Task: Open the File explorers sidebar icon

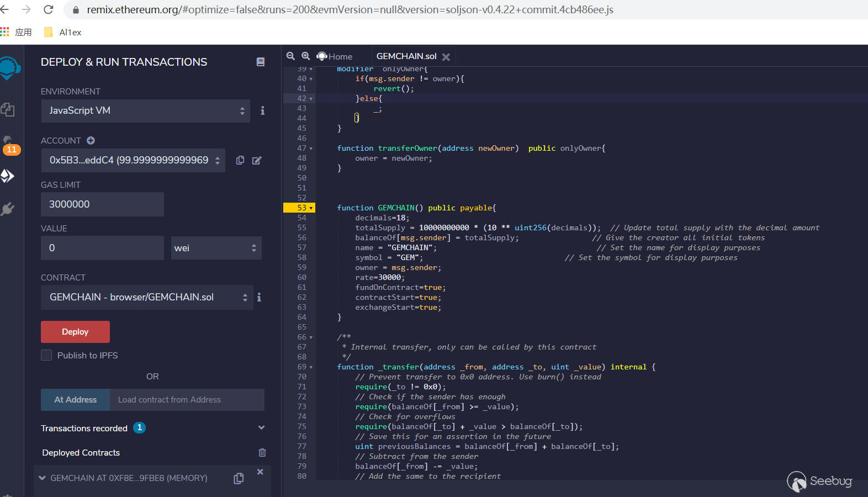Action: click(8, 109)
